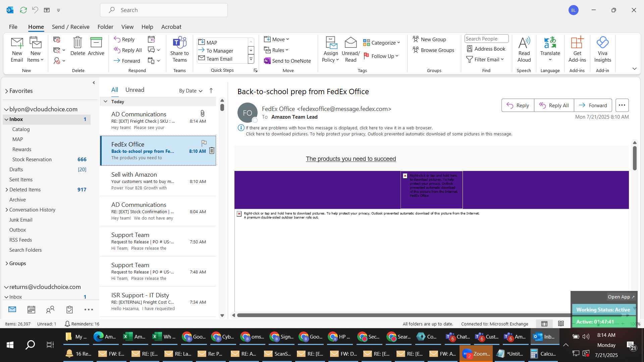This screenshot has height=362, width=644.
Task: Click the Unread/Read envelope icon
Action: point(351,43)
